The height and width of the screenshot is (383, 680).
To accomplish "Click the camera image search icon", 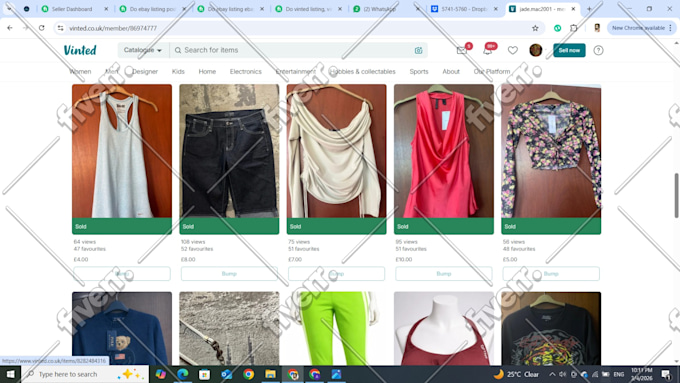I will pos(418,50).
